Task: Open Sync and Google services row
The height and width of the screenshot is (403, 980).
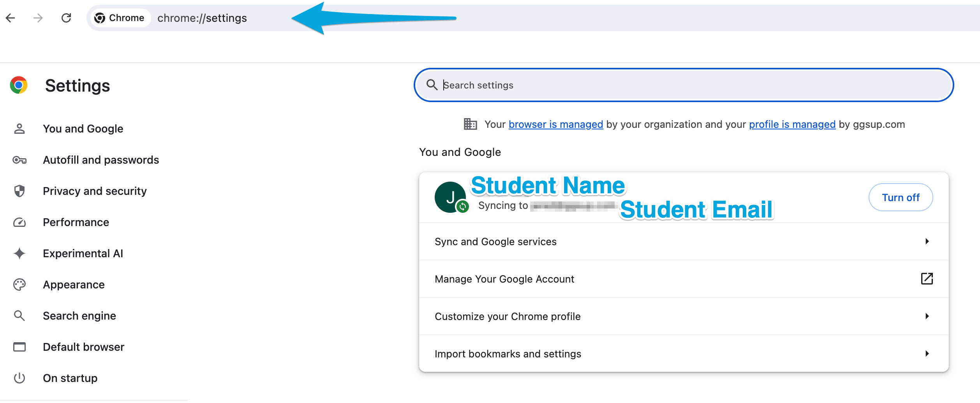Action: 684,242
